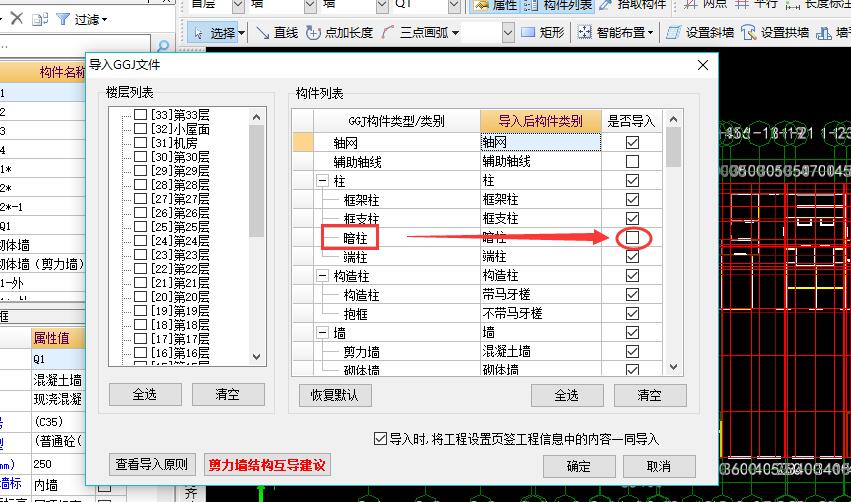Uncheck the 框架柱 import checkbox
The width and height of the screenshot is (851, 502).
pyautogui.click(x=632, y=199)
